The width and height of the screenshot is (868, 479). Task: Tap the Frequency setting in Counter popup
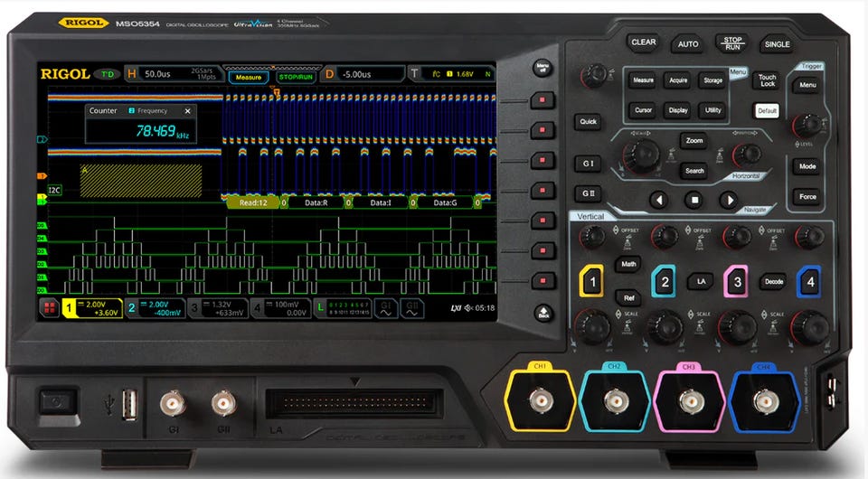[x=148, y=111]
